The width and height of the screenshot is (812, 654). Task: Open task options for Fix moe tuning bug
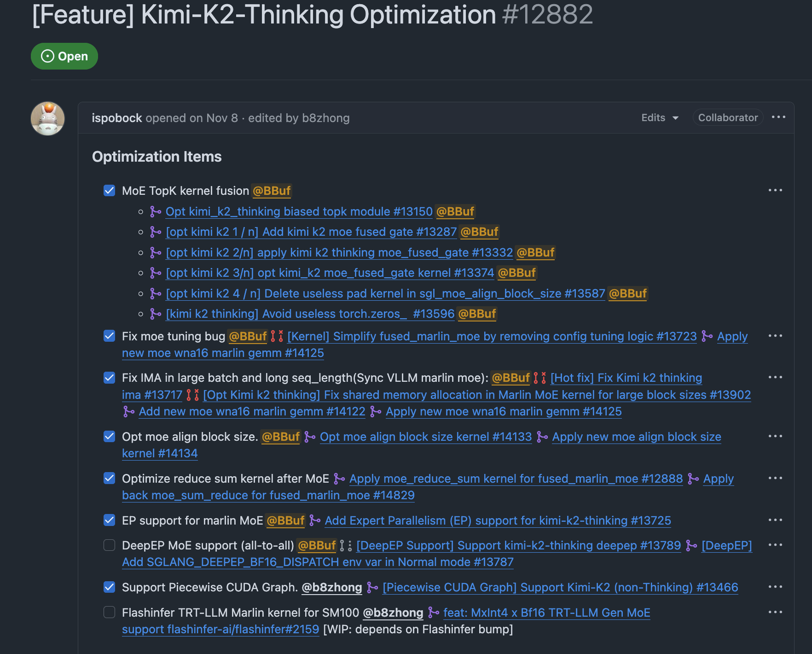pyautogui.click(x=775, y=336)
